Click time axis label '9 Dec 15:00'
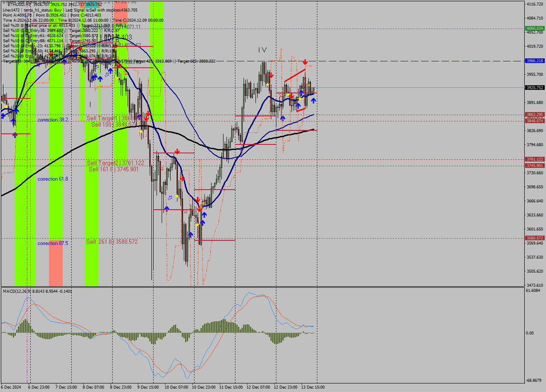This screenshot has height=392, width=546. click(x=148, y=387)
